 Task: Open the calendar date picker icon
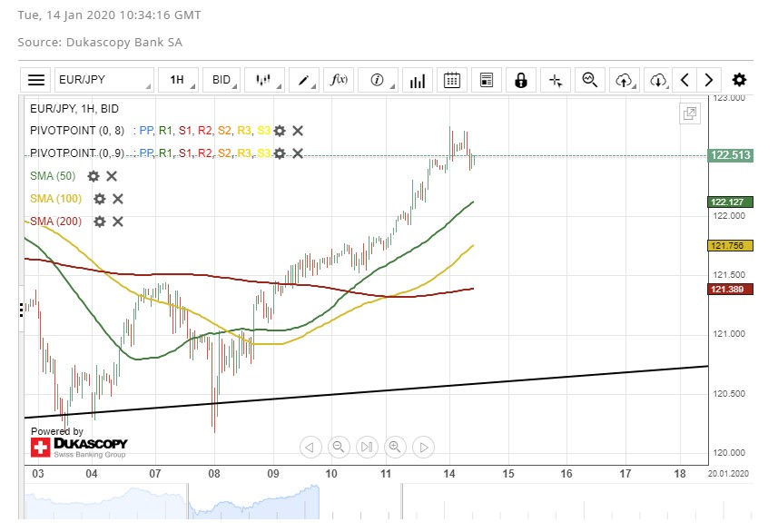pos(452,80)
